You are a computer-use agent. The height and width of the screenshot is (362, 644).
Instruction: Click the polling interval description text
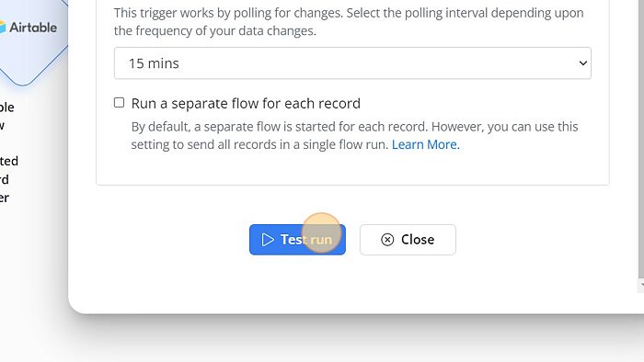(349, 22)
